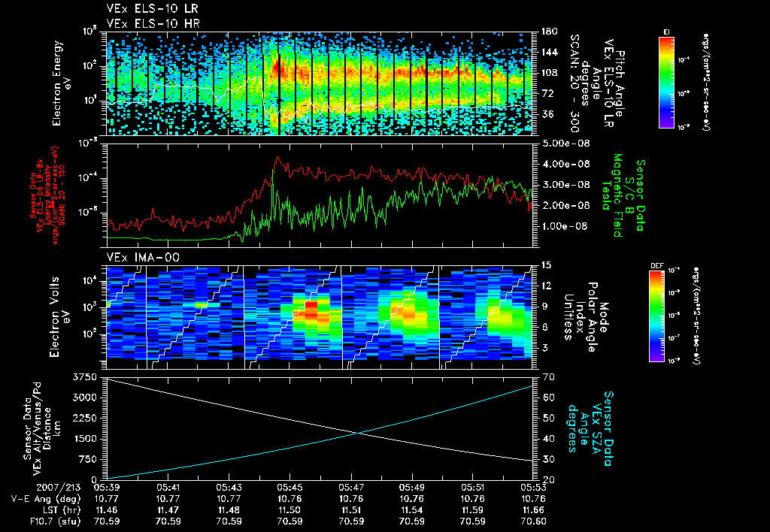
Task: Click the 05:53 time tick label
Action: click(533, 488)
